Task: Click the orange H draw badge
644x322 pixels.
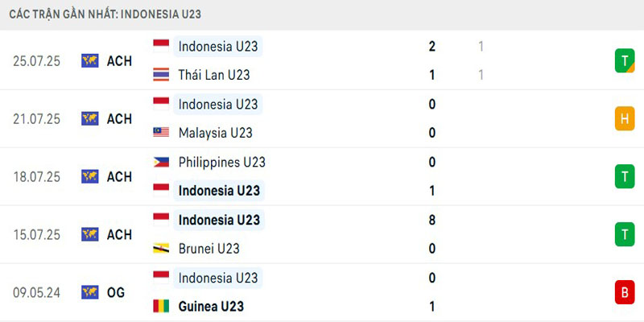Action: coord(624,118)
